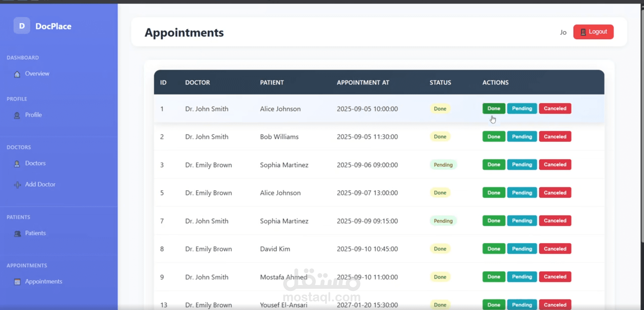Click the user name Jo in header

click(x=563, y=32)
